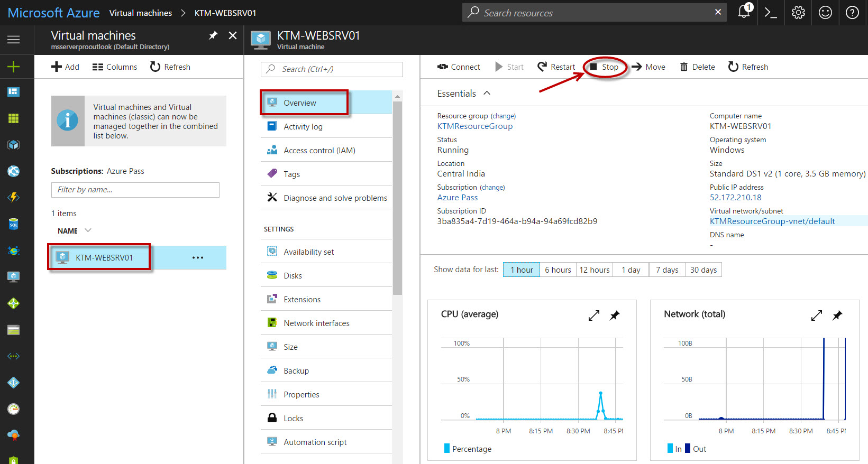Collapse the Essentials section
The height and width of the screenshot is (464, 868).
coord(487,94)
